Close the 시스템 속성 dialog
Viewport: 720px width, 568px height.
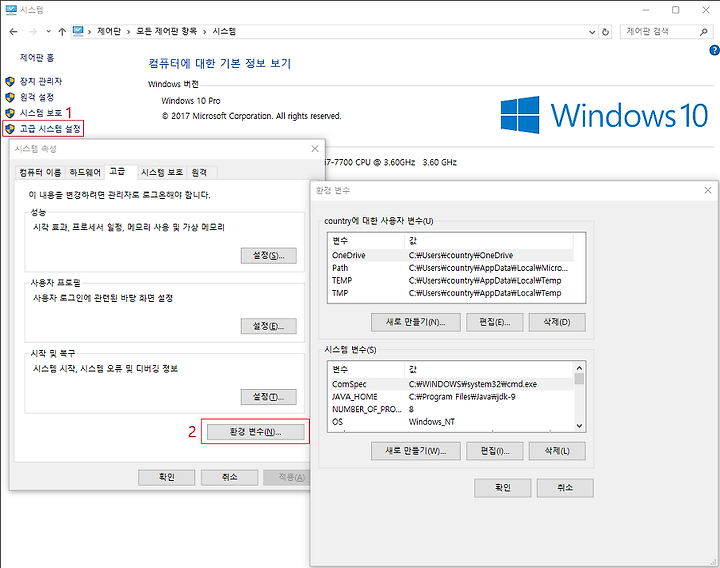(315, 149)
